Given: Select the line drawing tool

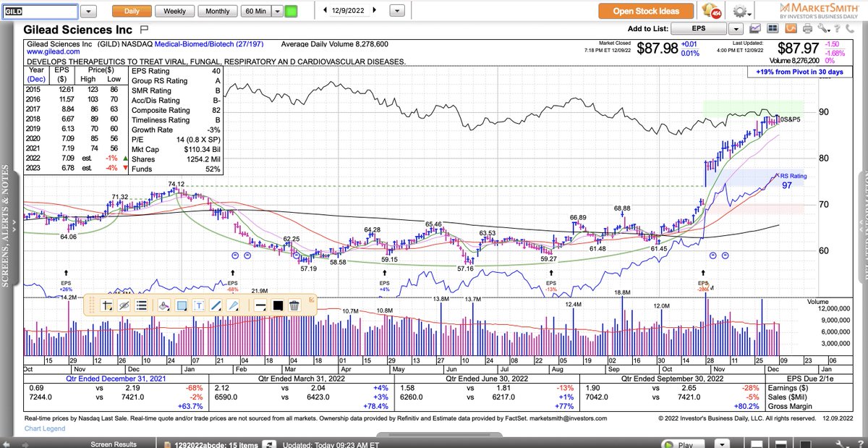Looking at the screenshot, I should [216, 305].
